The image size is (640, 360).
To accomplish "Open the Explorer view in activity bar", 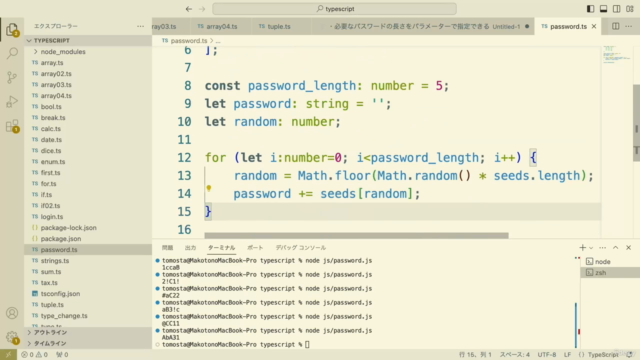I will pos(12,29).
